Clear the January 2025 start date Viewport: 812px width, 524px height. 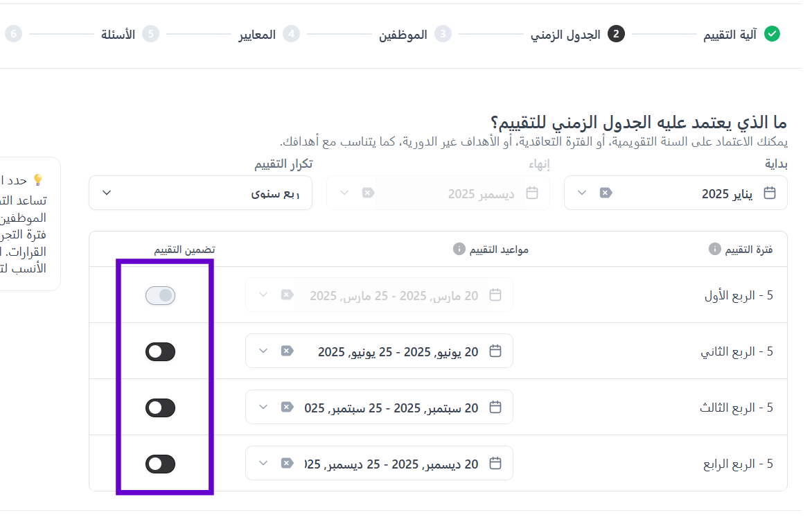(x=606, y=193)
